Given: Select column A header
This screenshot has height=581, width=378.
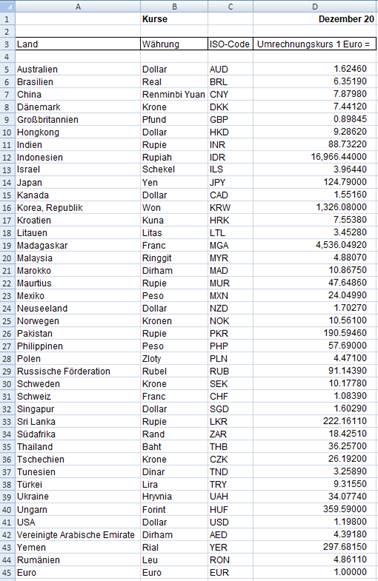Looking at the screenshot, I should tap(78, 6).
